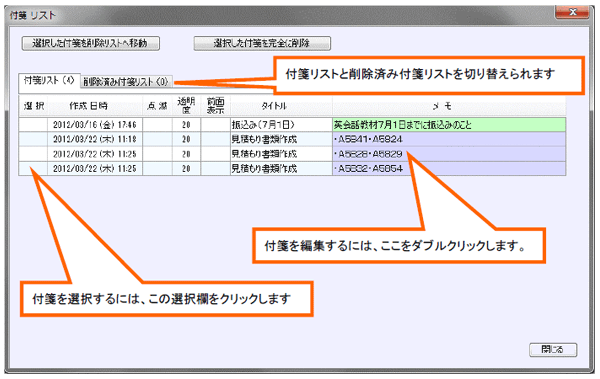This screenshot has height=379, width=600.
Task: Click the 閉じる button
Action: 553,350
